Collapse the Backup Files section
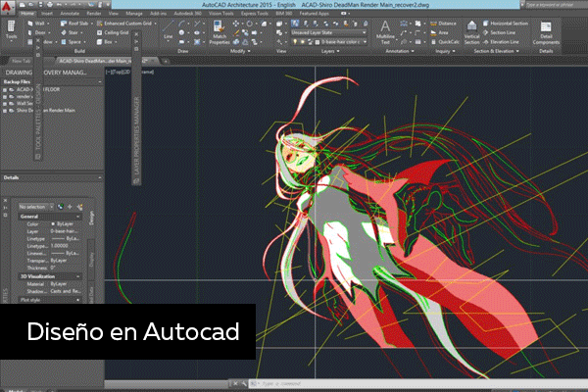Image resolution: width=588 pixels, height=392 pixels. pyautogui.click(x=100, y=81)
